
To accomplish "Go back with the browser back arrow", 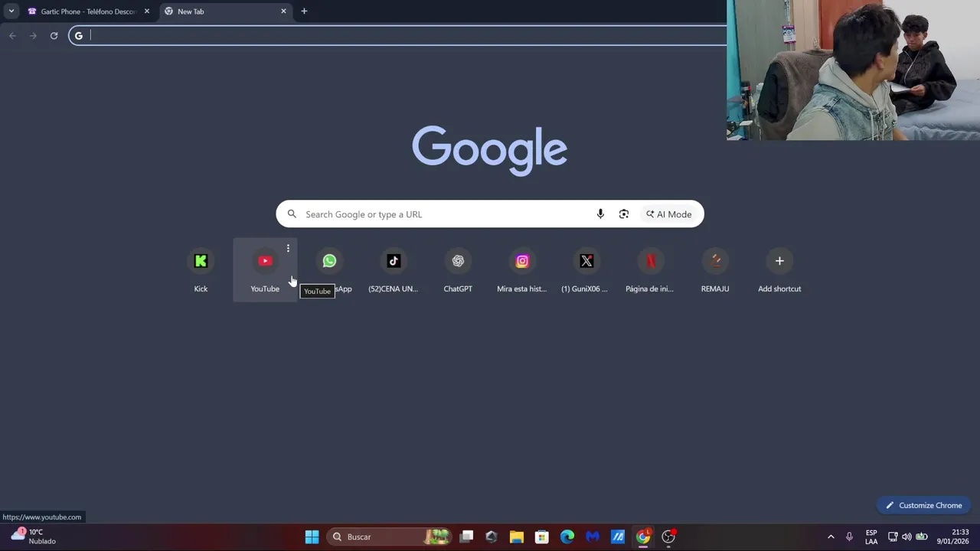I will coord(12,36).
